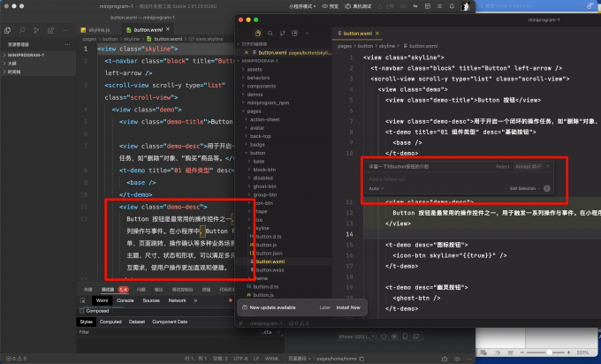Close button.wxml tab in back DevTools window
Viewport: 601px width, 364px height.
pos(168,29)
